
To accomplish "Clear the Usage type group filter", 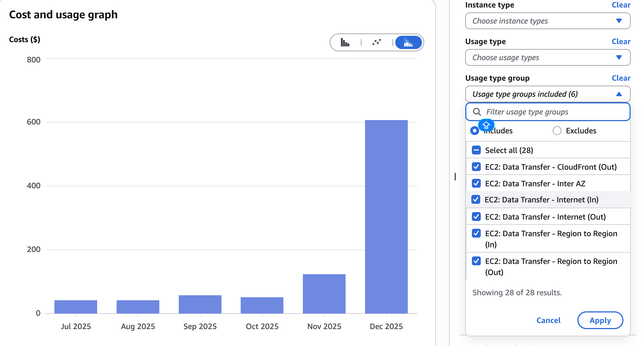I will [621, 78].
